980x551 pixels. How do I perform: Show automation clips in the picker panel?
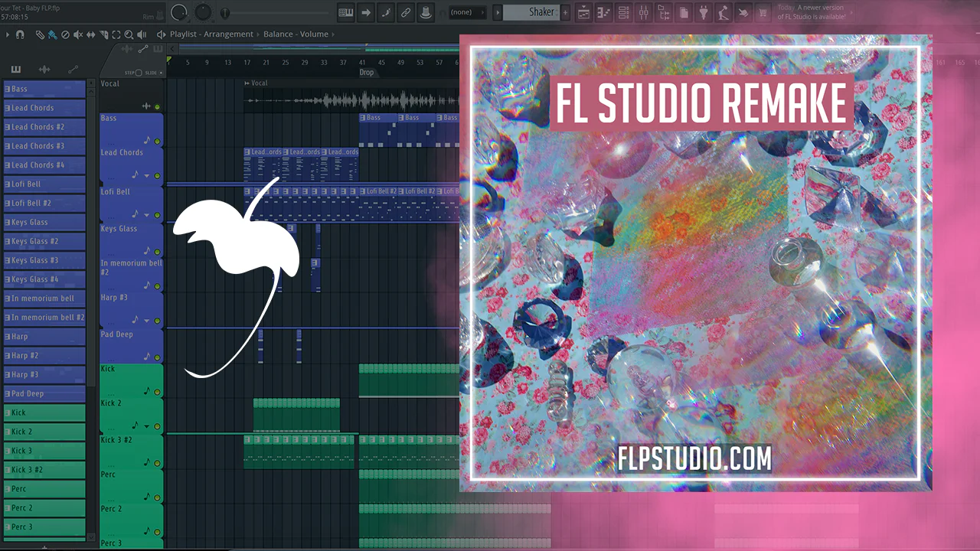click(x=73, y=70)
